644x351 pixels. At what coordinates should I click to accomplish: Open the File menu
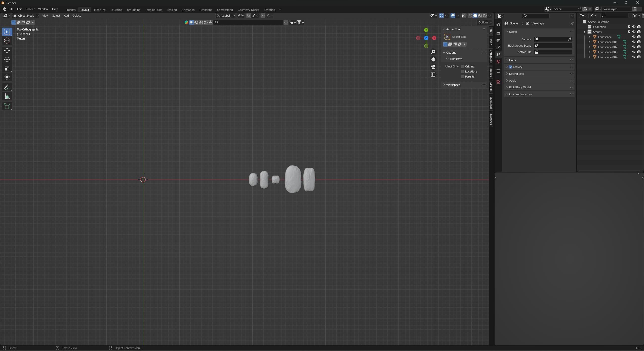[11, 9]
